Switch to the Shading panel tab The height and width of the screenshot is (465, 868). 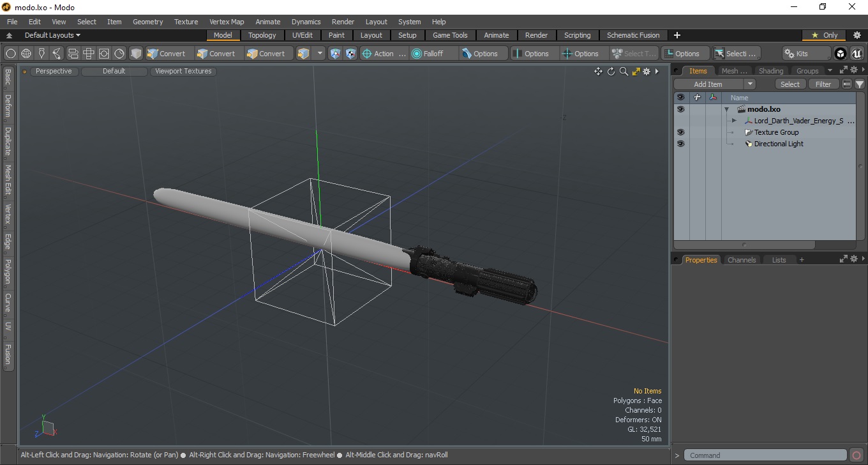coord(771,71)
